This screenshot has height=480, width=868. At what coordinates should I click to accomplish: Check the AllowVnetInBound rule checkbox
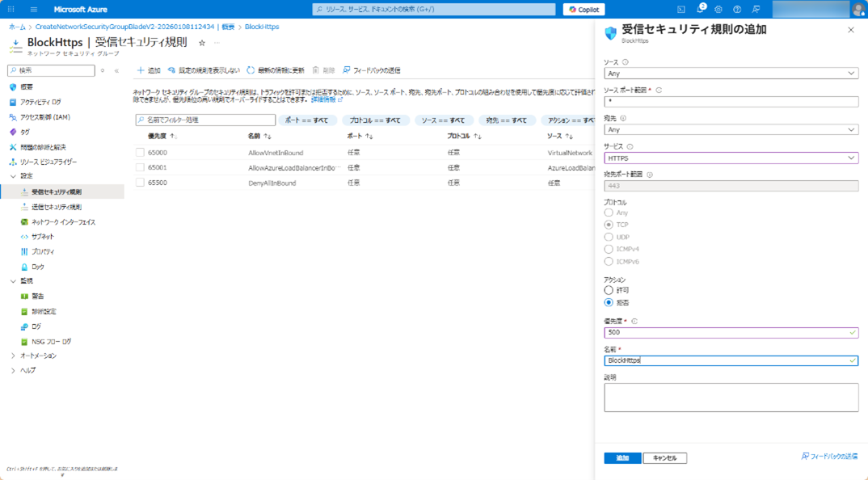[x=140, y=153]
